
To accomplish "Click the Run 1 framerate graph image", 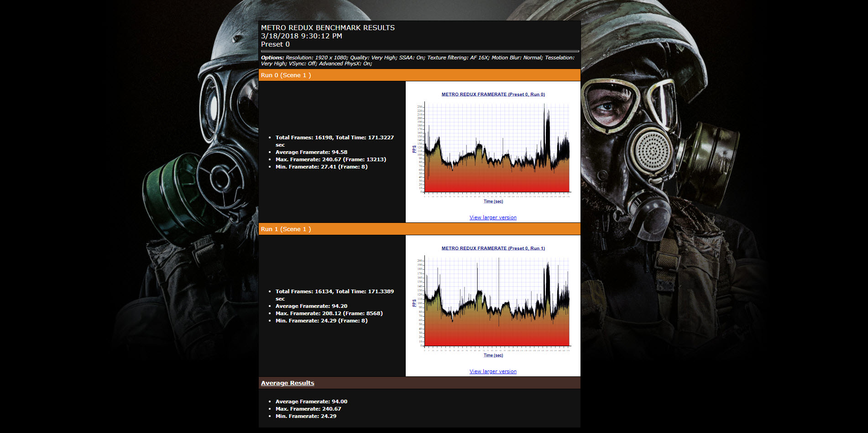I will [493, 301].
